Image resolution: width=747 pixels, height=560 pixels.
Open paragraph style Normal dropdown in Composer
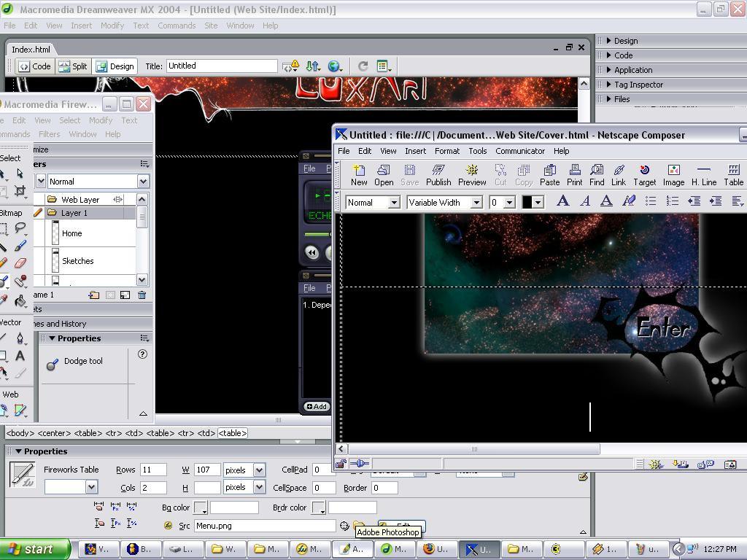[x=394, y=203]
